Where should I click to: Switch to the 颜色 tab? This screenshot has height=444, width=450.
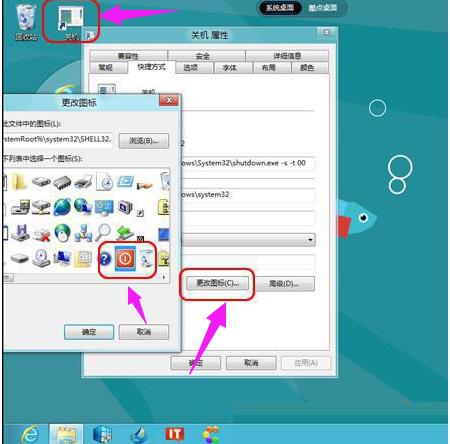pyautogui.click(x=310, y=67)
